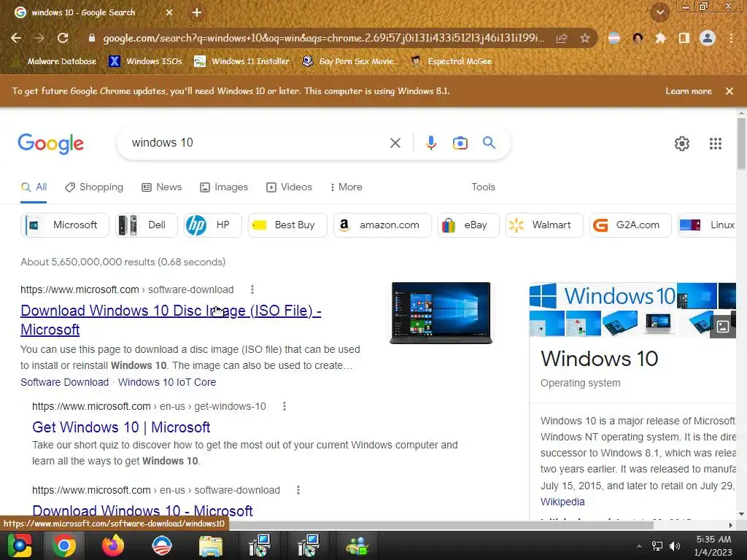The width and height of the screenshot is (747, 560).
Task: Submit search with the magnifier icon
Action: click(489, 142)
